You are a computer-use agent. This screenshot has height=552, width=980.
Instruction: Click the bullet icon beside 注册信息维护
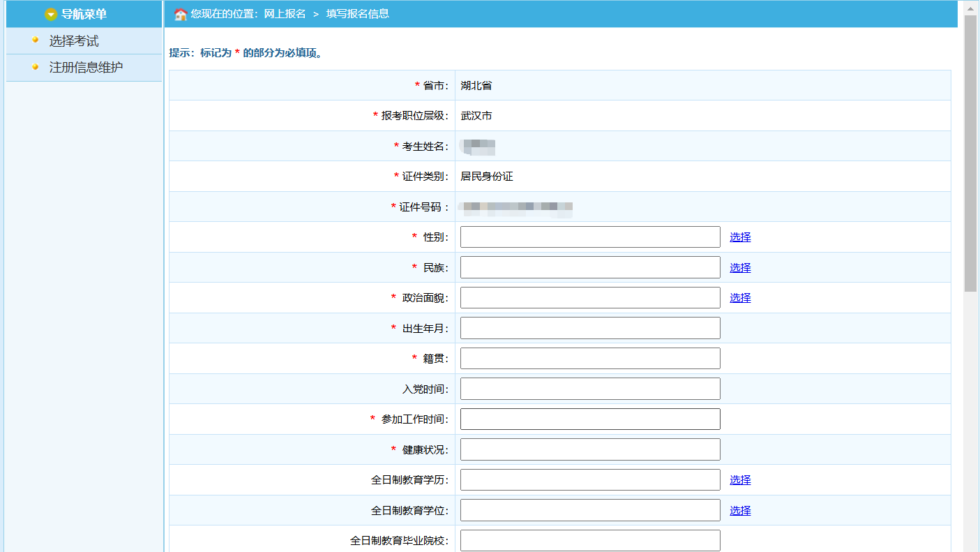click(x=35, y=67)
